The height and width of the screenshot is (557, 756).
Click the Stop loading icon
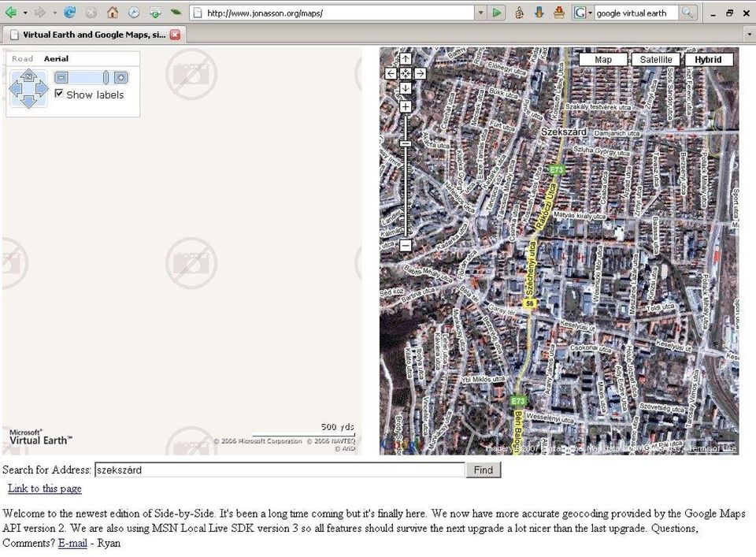tap(91, 13)
